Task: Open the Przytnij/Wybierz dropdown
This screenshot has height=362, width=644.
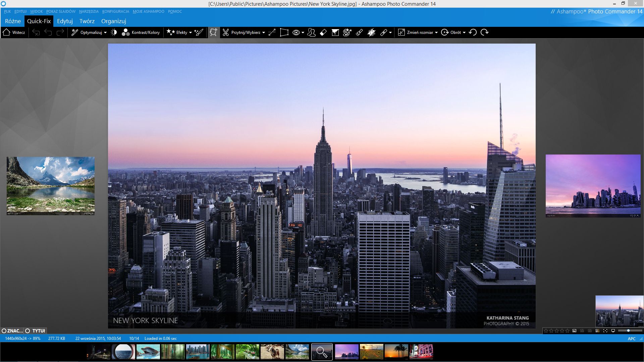Action: 264,33
